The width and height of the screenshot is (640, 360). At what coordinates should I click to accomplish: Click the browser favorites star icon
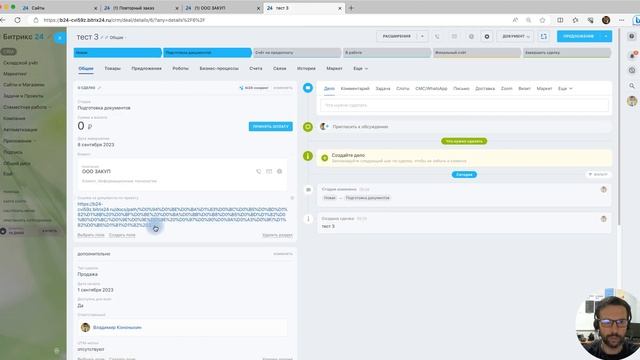(542, 20)
